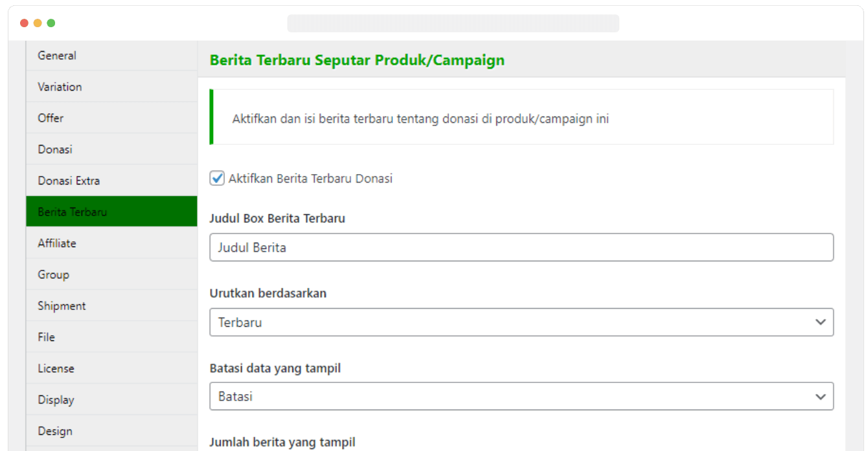Open the Donasi settings panel
Viewport: 868px width, 451px height.
click(x=54, y=149)
